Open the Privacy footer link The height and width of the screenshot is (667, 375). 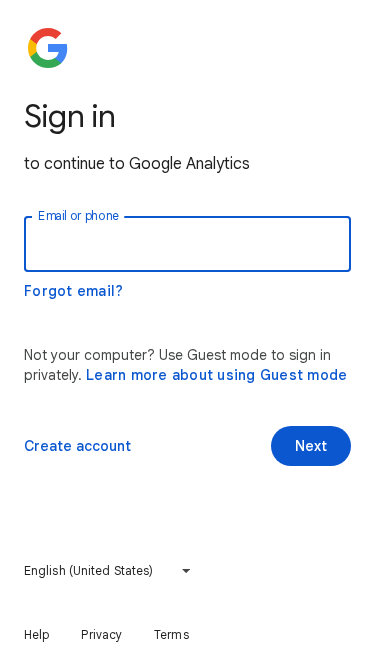click(101, 635)
